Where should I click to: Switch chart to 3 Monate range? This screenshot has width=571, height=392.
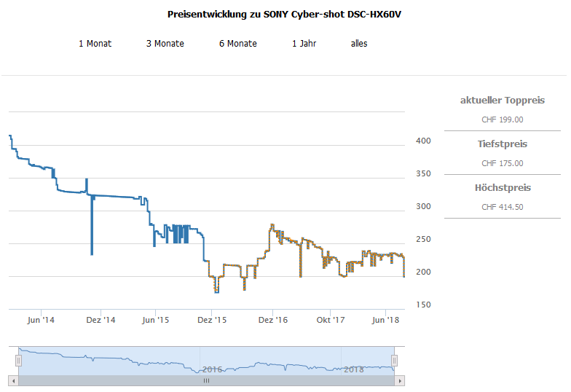coord(165,44)
